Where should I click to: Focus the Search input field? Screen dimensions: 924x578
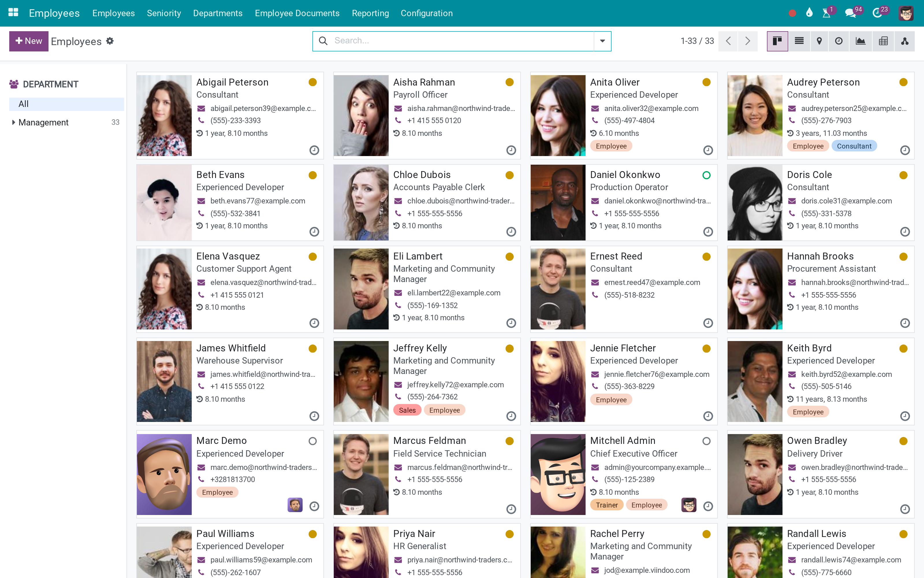pyautogui.click(x=462, y=41)
